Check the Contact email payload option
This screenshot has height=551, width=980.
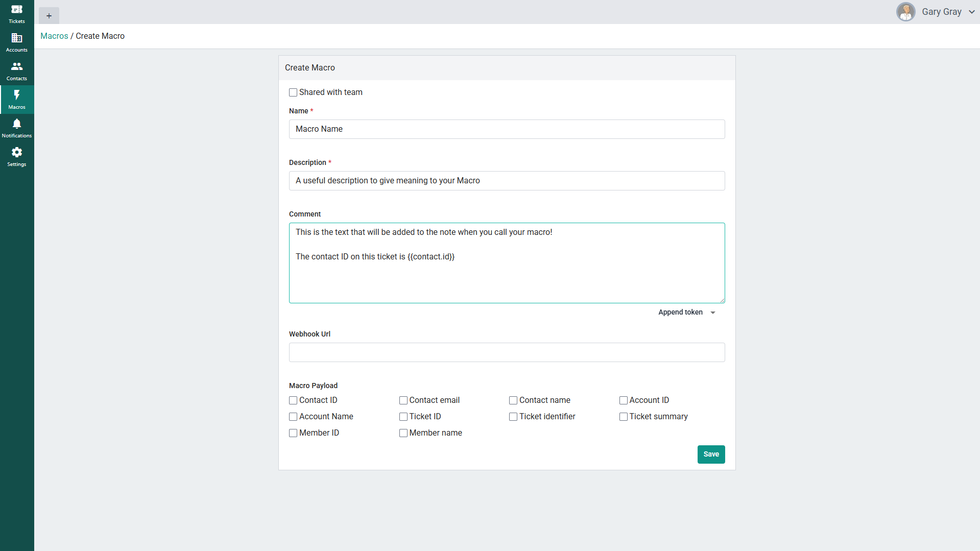(x=403, y=400)
